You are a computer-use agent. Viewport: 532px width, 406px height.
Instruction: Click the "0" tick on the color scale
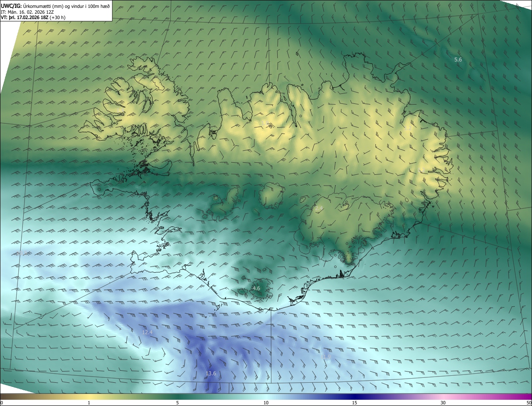pos(2,403)
